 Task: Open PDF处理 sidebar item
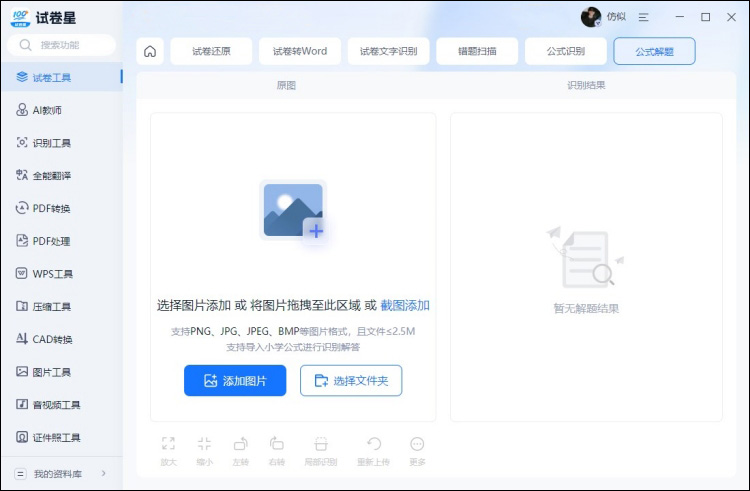click(62, 241)
